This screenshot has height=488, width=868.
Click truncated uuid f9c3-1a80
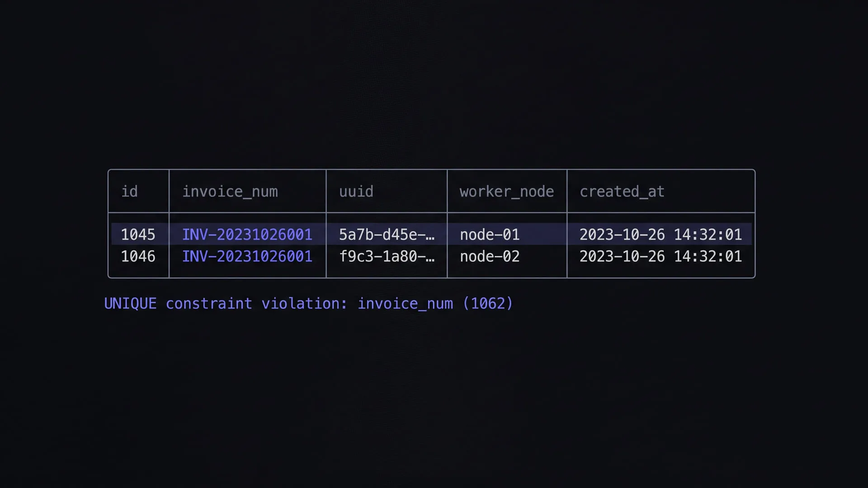387,256
